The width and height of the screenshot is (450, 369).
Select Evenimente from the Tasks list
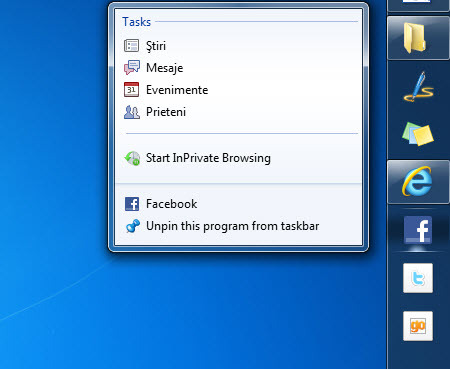pyautogui.click(x=238, y=90)
